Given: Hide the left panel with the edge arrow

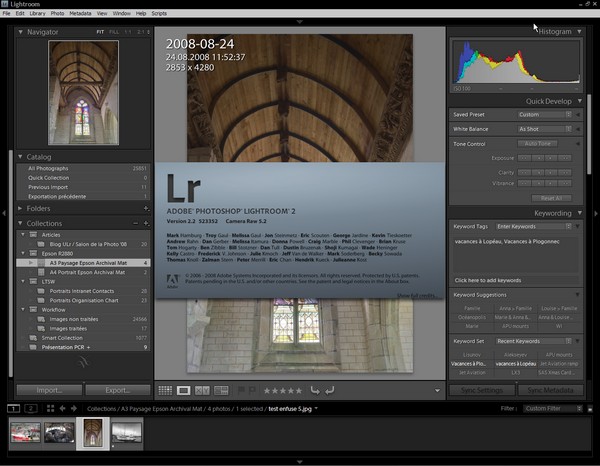Looking at the screenshot, I should (x=4, y=213).
